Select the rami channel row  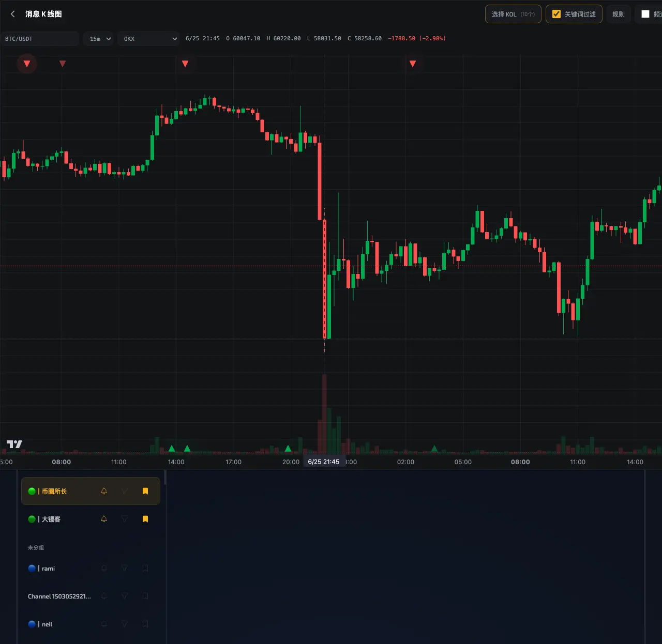point(91,568)
